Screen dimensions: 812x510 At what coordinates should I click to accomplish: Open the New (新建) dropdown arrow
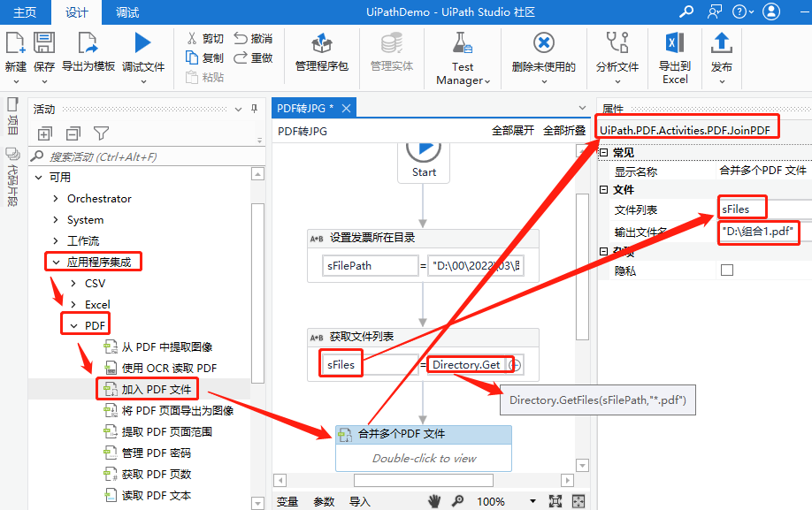click(16, 81)
